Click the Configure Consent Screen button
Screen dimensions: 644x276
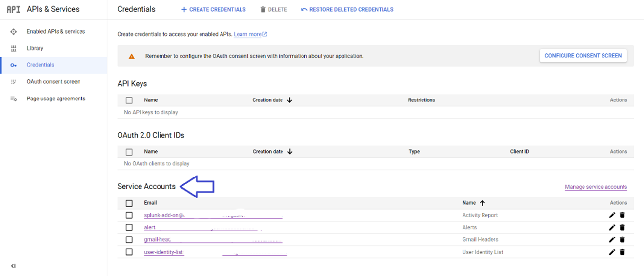coord(583,56)
